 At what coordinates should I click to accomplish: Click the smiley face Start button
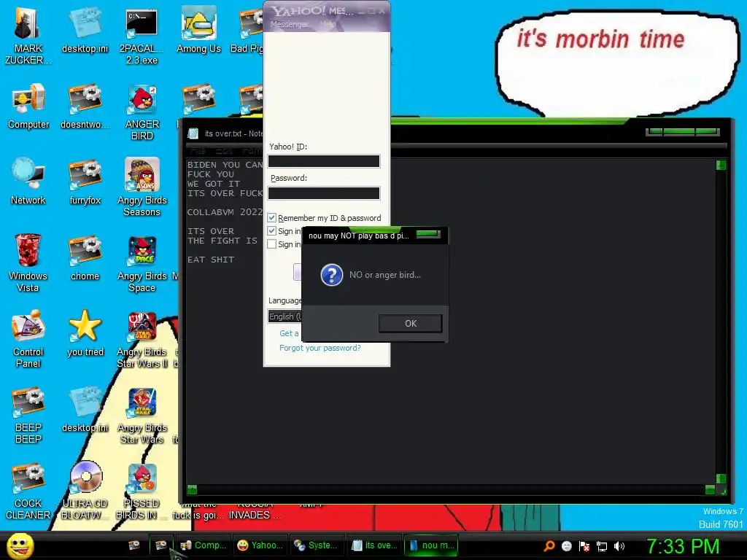pos(20,545)
